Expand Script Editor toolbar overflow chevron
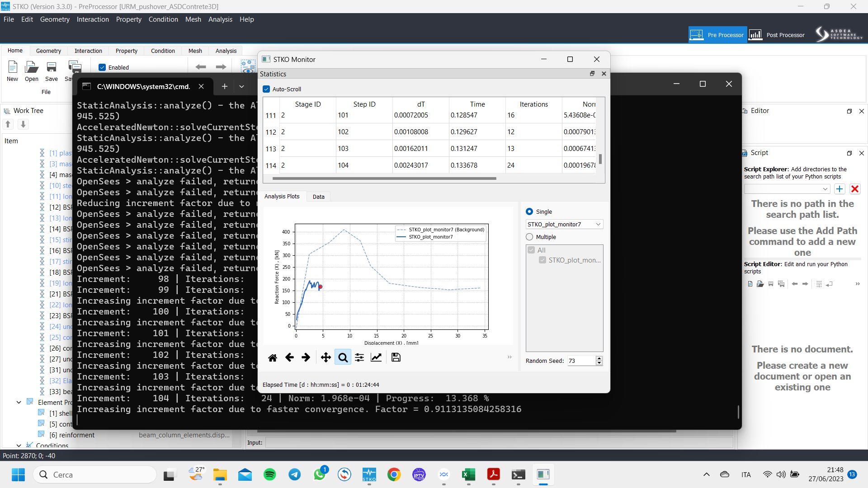This screenshot has height=488, width=868. coord(858,284)
